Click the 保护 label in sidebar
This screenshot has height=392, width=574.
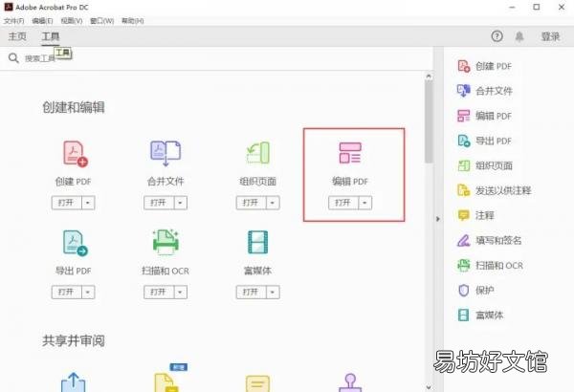coord(484,291)
